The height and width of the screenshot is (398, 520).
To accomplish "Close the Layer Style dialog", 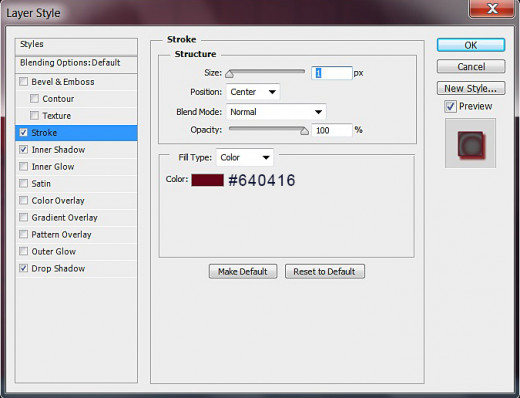I will click(492, 8).
